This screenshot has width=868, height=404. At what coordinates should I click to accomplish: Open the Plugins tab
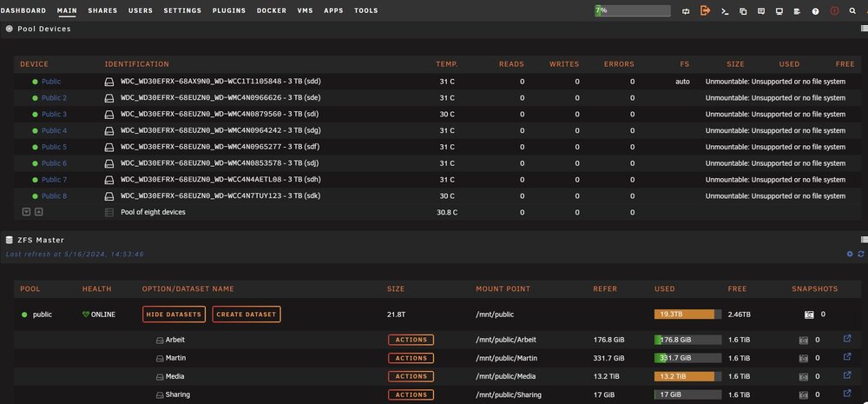(228, 10)
